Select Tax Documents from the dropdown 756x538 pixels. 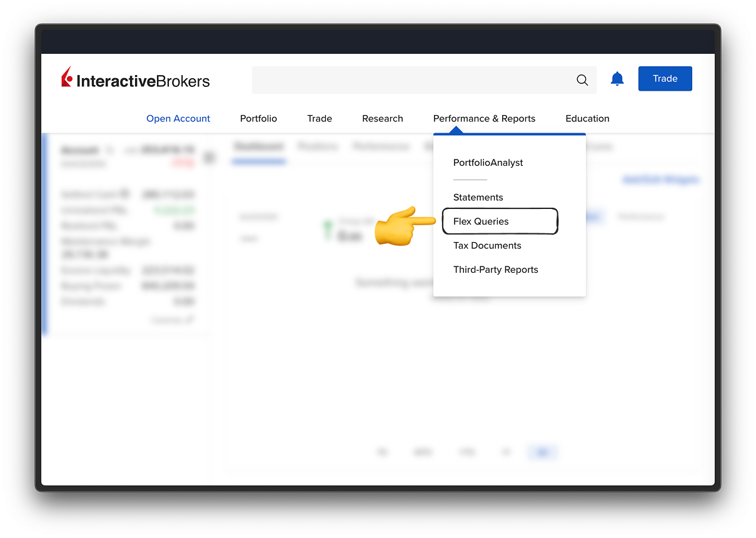487,245
